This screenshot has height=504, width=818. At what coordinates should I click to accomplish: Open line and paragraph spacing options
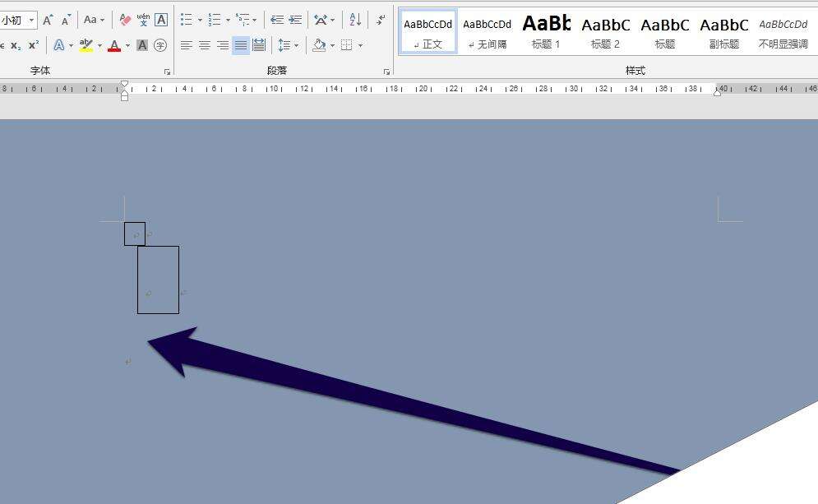pos(289,45)
